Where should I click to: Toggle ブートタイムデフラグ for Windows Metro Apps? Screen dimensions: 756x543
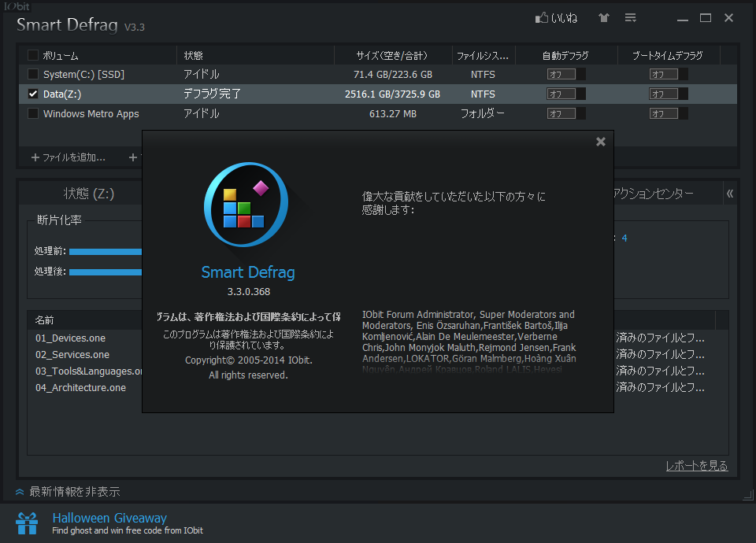tap(667, 113)
